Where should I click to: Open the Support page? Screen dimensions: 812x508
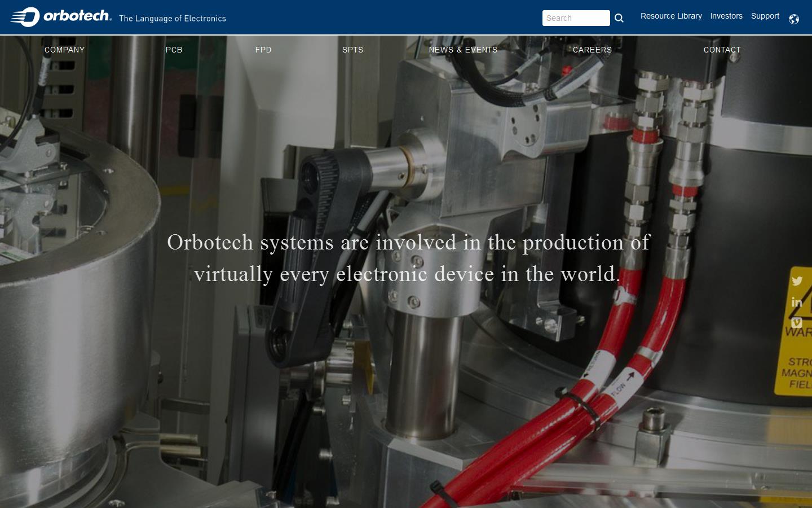[765, 16]
